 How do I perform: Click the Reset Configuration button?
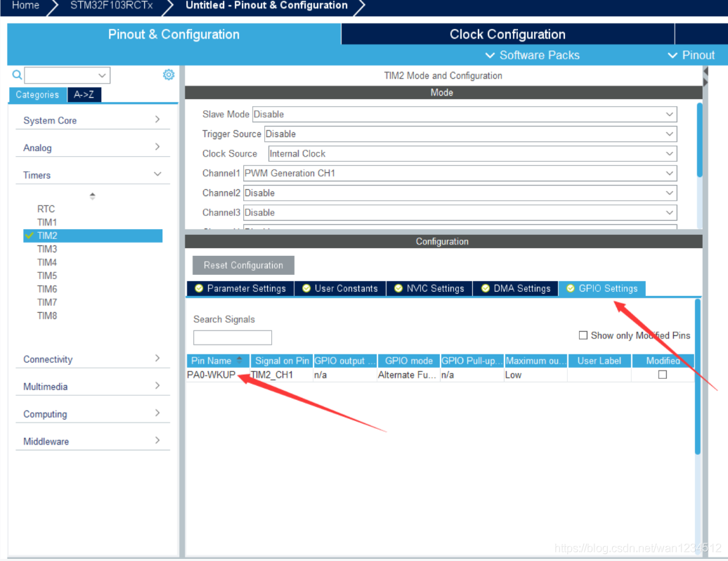point(243,265)
